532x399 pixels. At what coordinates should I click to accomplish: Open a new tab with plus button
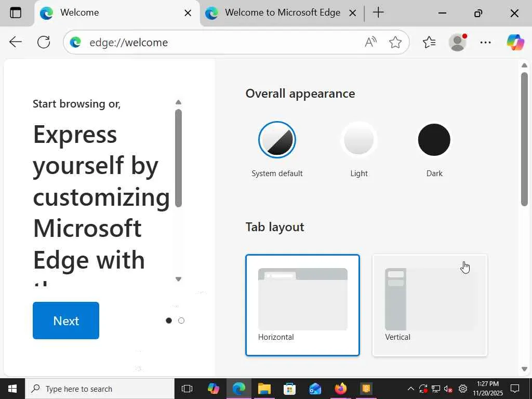tap(378, 12)
